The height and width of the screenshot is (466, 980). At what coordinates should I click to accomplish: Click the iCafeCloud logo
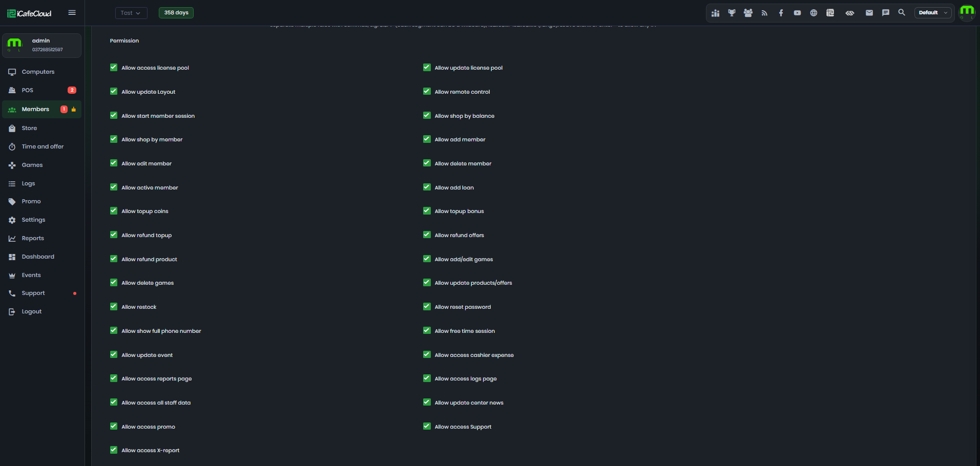pyautogui.click(x=29, y=13)
